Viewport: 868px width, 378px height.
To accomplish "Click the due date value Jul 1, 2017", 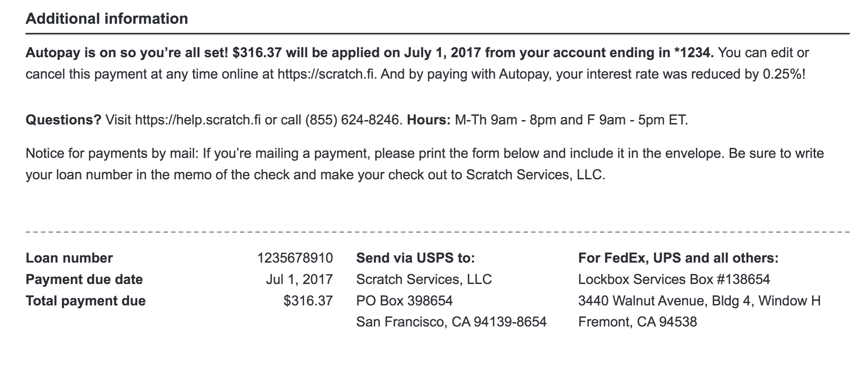I will [299, 280].
